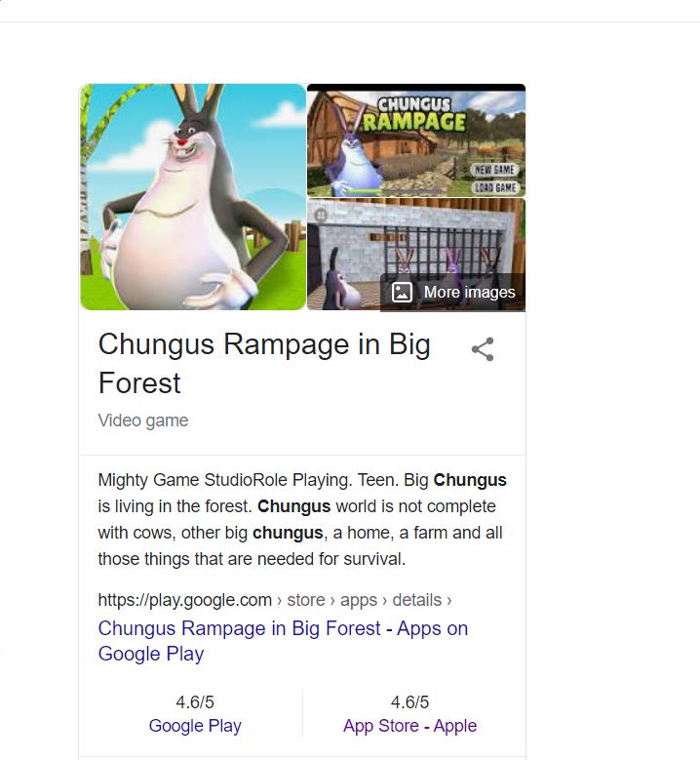This screenshot has width=700, height=760.
Task: Select the details breadcrumb segment
Action: pos(416,600)
